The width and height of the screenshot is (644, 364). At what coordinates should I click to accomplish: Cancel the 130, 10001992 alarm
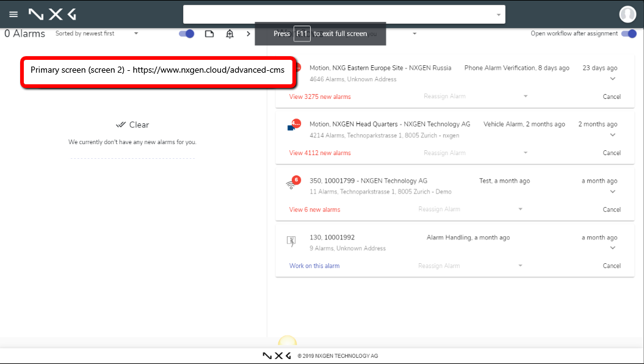[x=612, y=266]
